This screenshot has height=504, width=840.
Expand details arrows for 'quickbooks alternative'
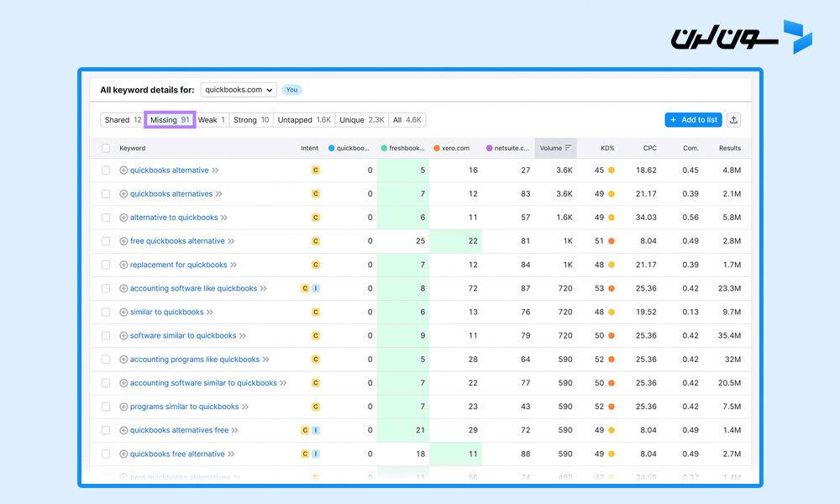point(215,171)
